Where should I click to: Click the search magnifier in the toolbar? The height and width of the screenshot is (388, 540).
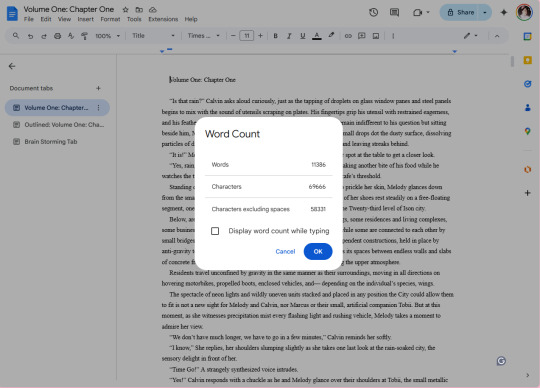click(16, 35)
